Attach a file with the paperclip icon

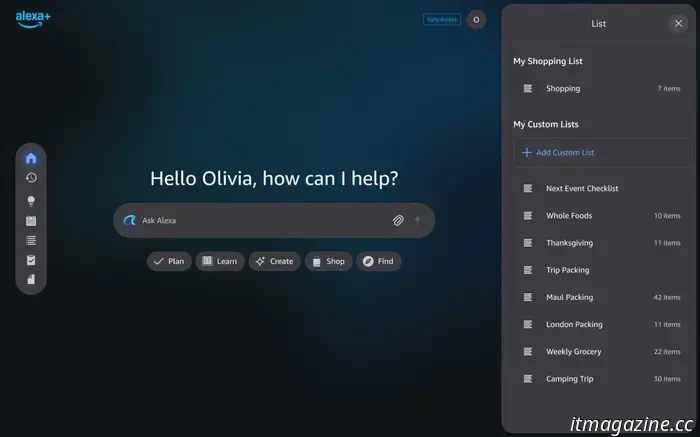(398, 221)
